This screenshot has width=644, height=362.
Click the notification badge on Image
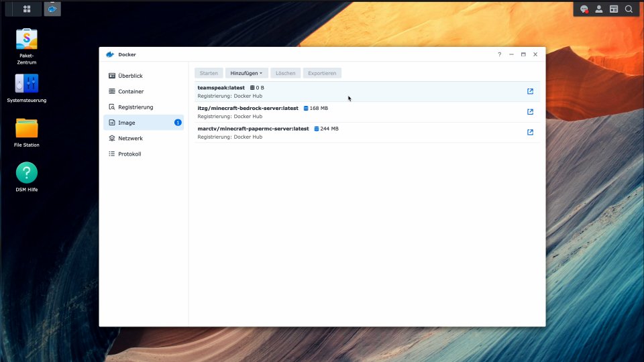178,123
